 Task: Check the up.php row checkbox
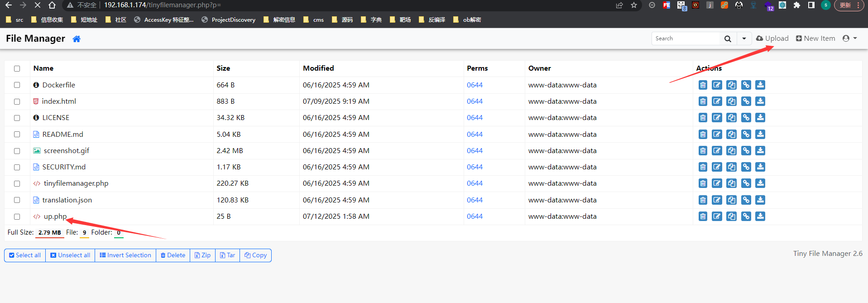17,216
